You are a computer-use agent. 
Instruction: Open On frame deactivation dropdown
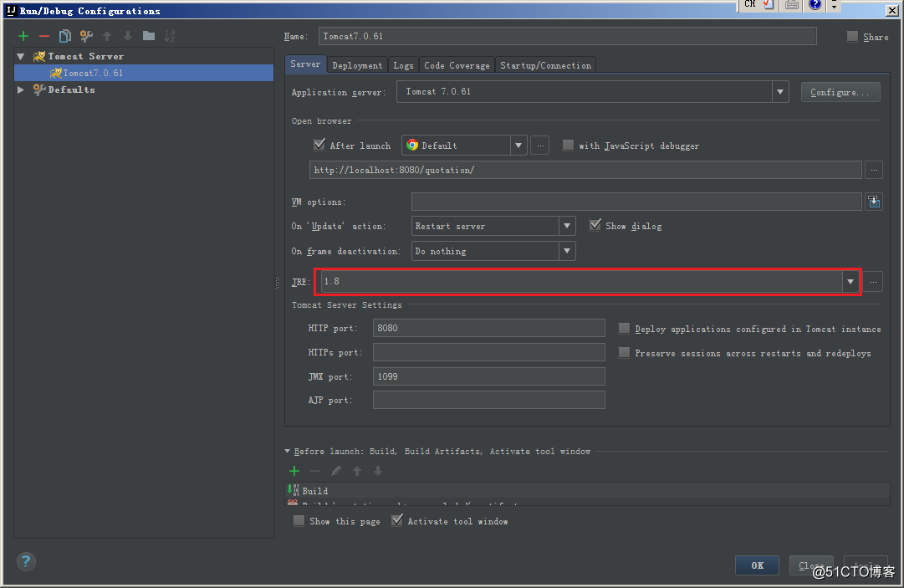pyautogui.click(x=567, y=251)
